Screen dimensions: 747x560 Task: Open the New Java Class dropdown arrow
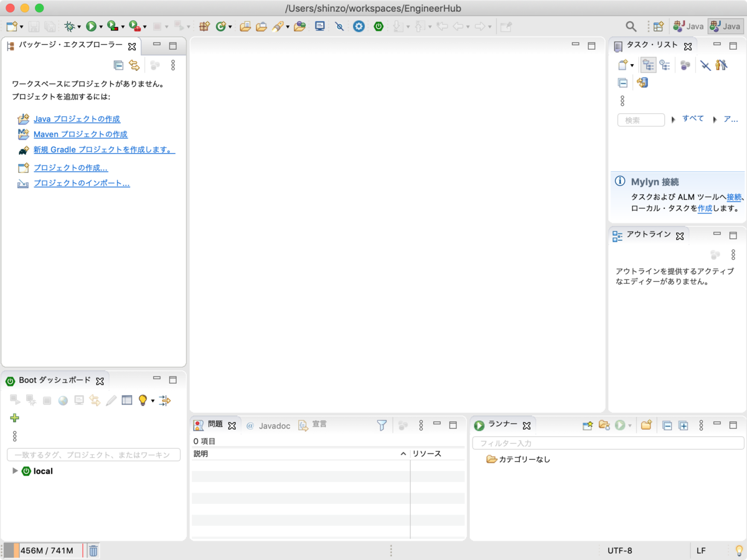point(230,27)
